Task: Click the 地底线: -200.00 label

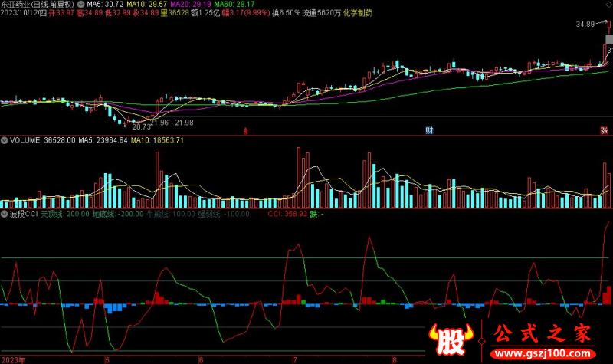Action: pos(118,214)
